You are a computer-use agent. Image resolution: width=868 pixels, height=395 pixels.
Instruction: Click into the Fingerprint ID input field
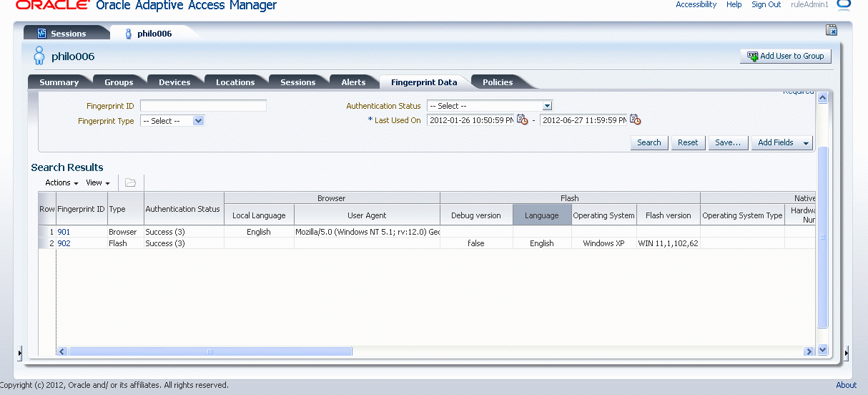point(203,106)
